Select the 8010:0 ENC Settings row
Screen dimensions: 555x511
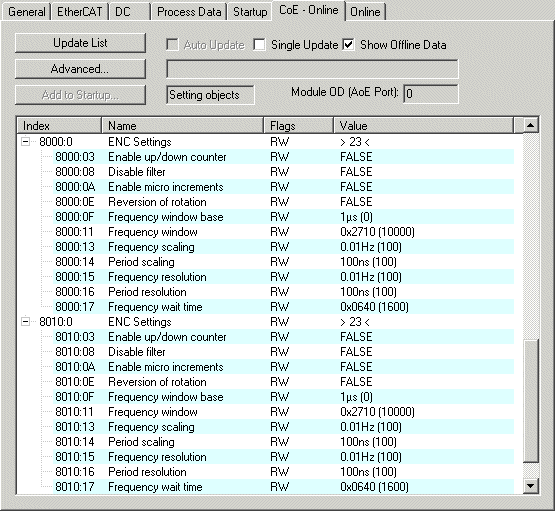tap(265, 322)
